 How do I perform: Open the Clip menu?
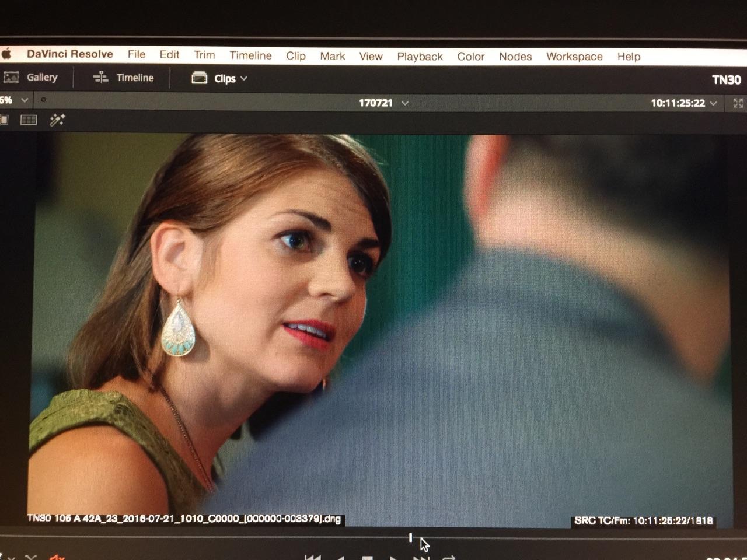click(x=296, y=55)
